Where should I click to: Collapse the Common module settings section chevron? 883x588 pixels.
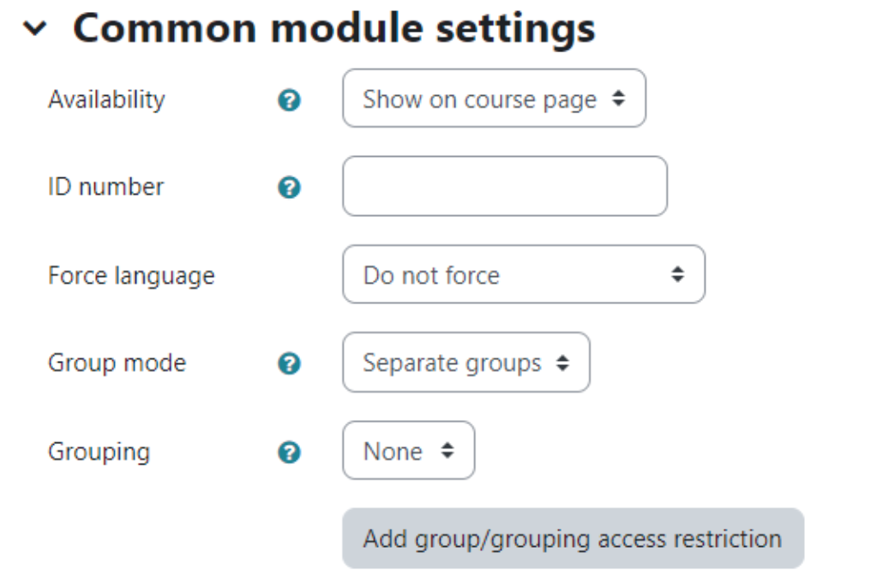[35, 27]
